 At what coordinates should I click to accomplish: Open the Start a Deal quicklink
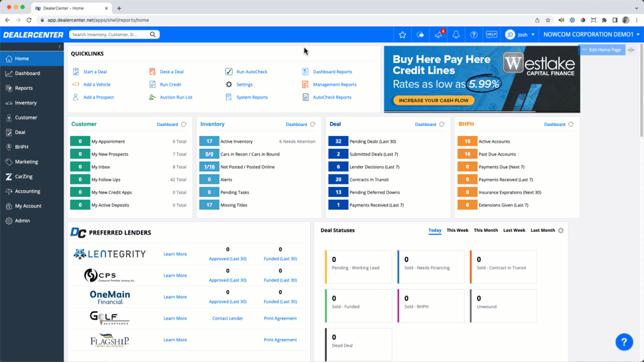[x=95, y=72]
